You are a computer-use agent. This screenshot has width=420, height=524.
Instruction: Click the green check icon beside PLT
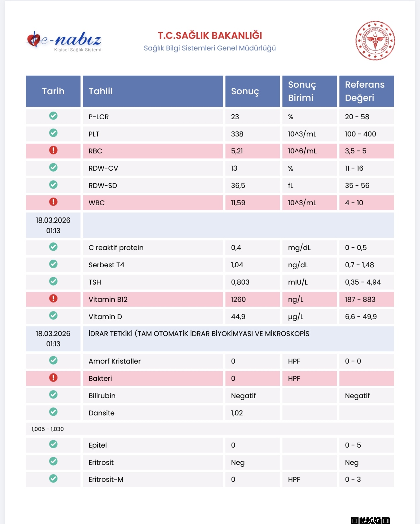tap(53, 133)
